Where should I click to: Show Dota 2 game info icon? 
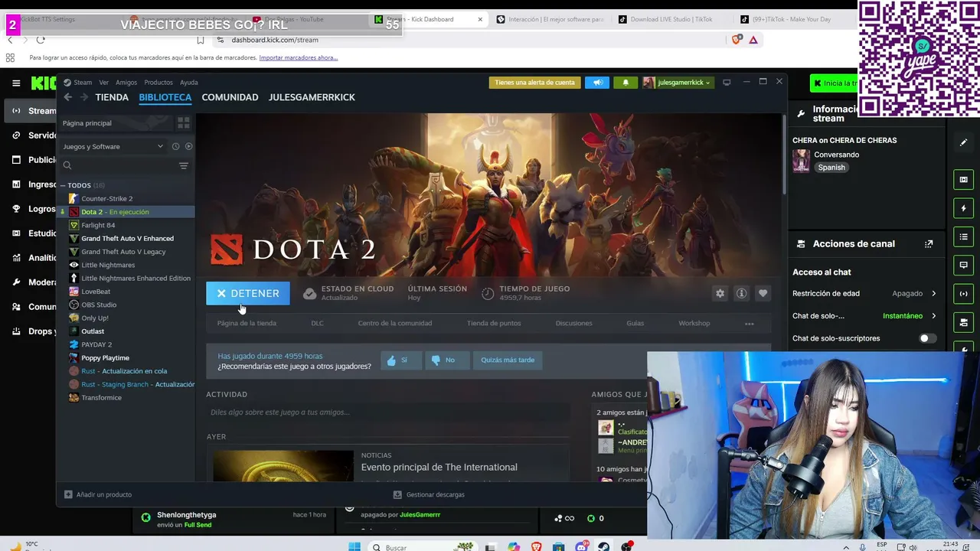coord(741,293)
